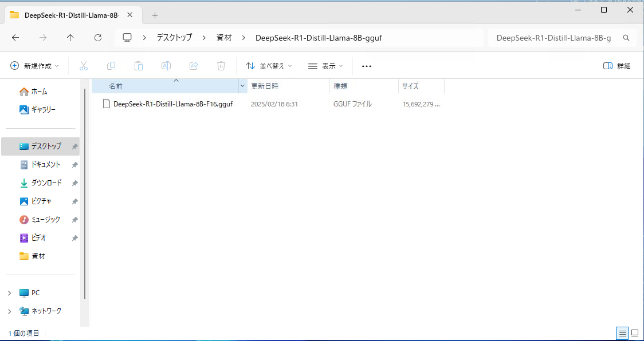Select the gguf file's document icon
The image size is (644, 341).
[x=107, y=104]
